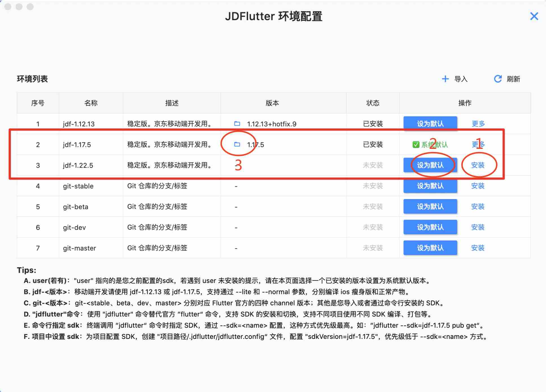Click the 导入 import label
This screenshot has height=392, width=546.
click(x=461, y=79)
